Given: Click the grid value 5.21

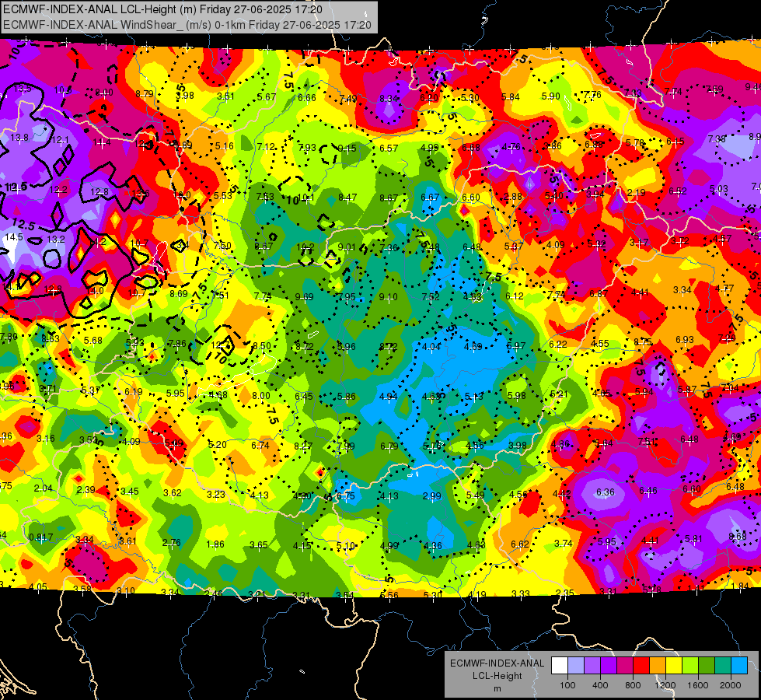Looking at the screenshot, I should point(559,394).
